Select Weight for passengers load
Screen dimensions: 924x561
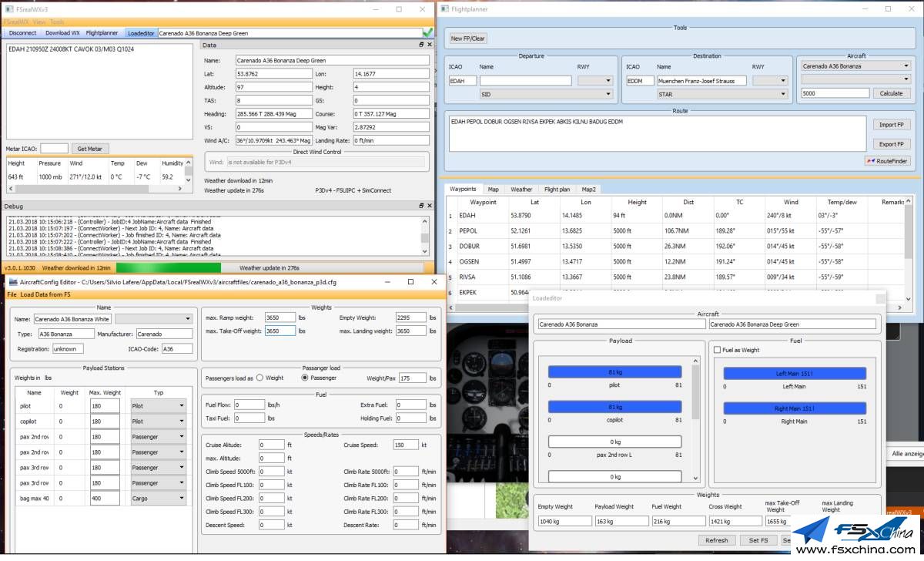tap(259, 378)
